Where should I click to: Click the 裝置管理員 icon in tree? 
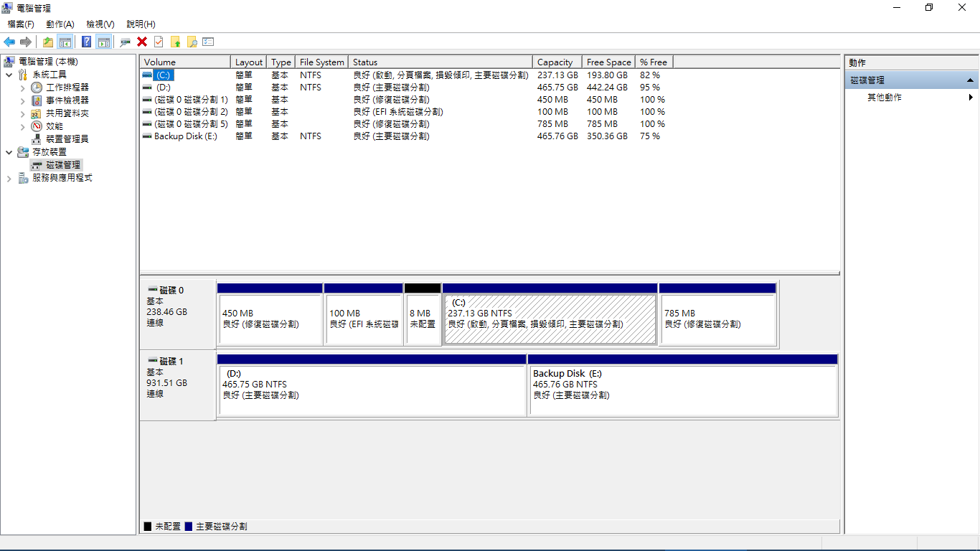[x=37, y=139]
